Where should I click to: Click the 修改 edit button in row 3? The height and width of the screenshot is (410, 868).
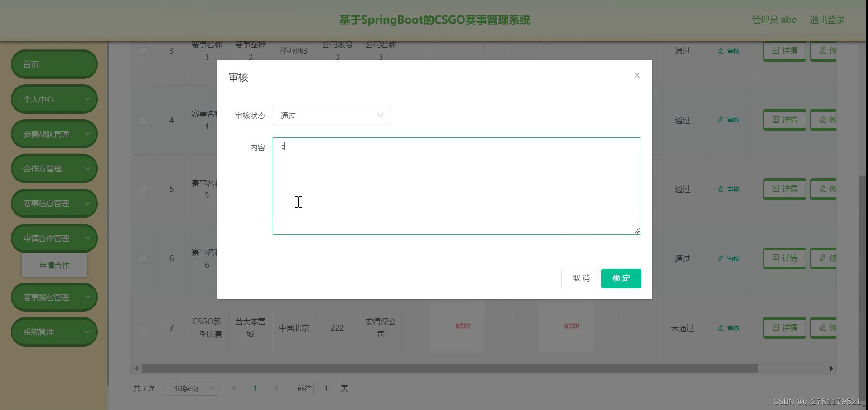coord(824,51)
